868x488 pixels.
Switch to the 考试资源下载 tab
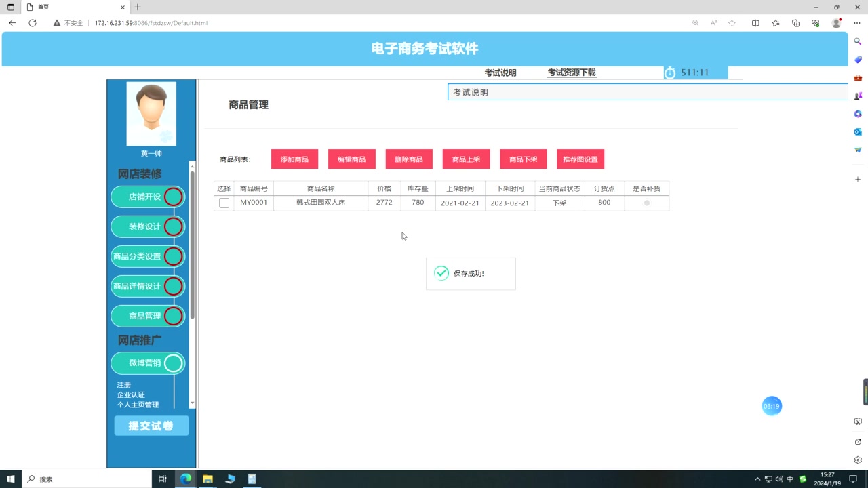[571, 73]
